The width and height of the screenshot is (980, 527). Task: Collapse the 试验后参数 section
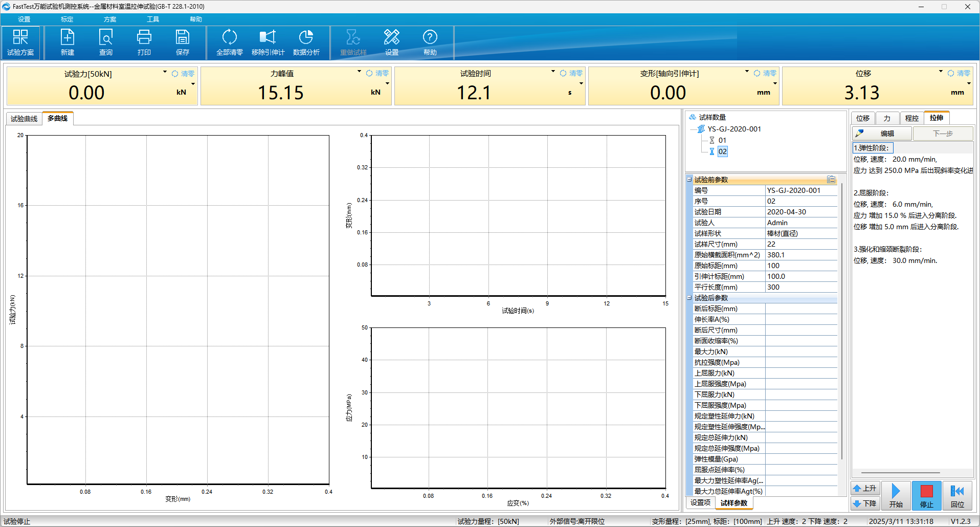pyautogui.click(x=689, y=298)
